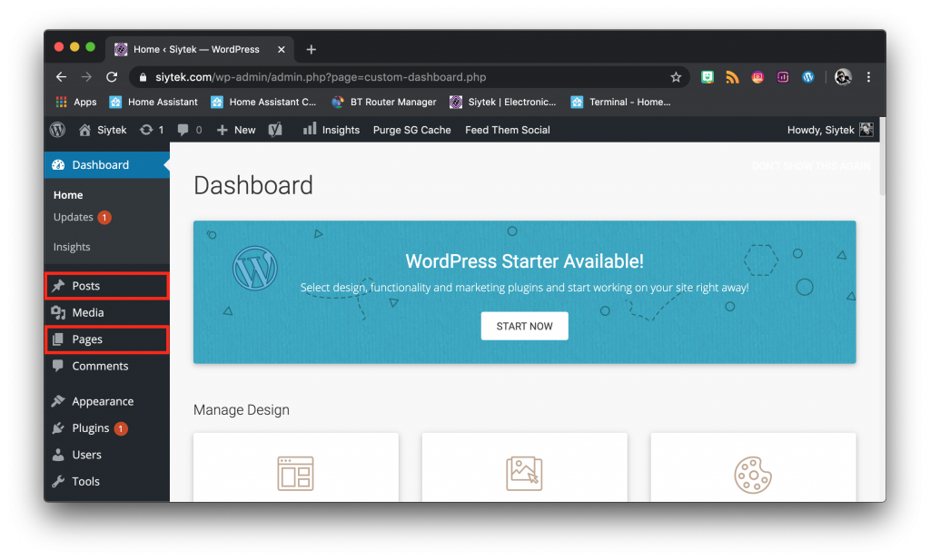Open the orange RSS feed extension

point(733,77)
